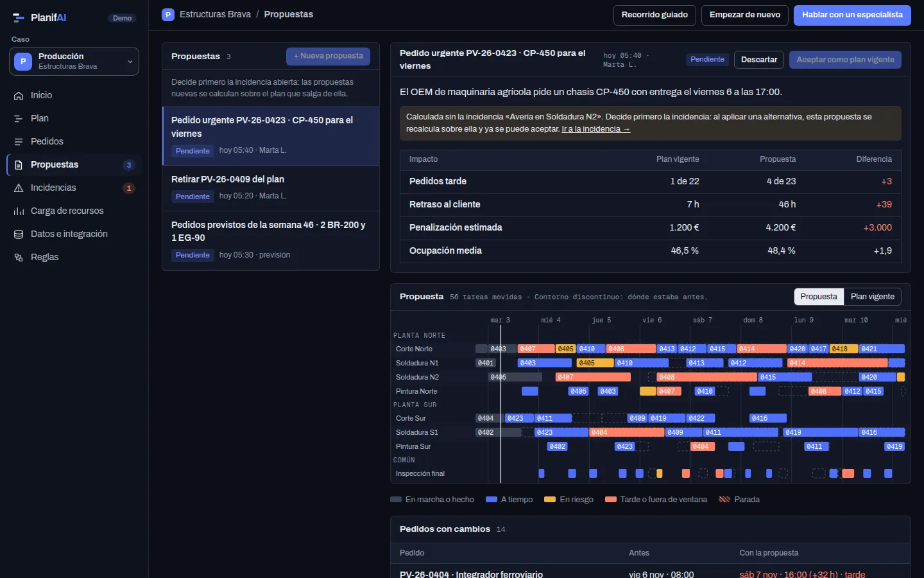Screen dimensions: 924x578
Task: Select the Pedido urgente PV-26-0423 proposal card
Action: click(271, 136)
